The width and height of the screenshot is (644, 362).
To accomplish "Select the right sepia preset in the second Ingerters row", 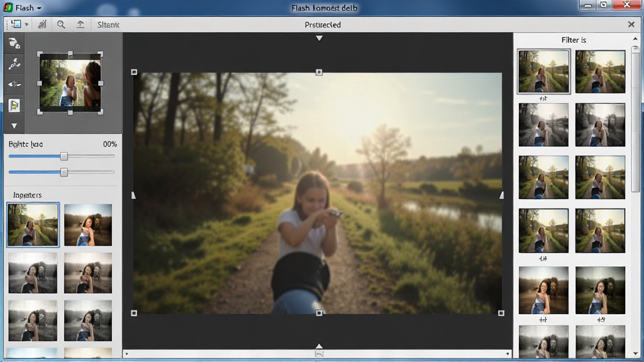I will point(88,273).
